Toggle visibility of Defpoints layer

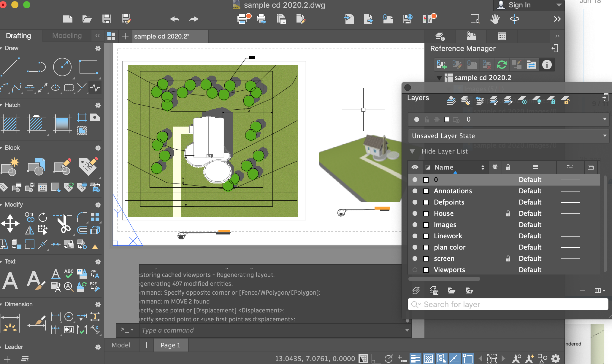tap(415, 202)
